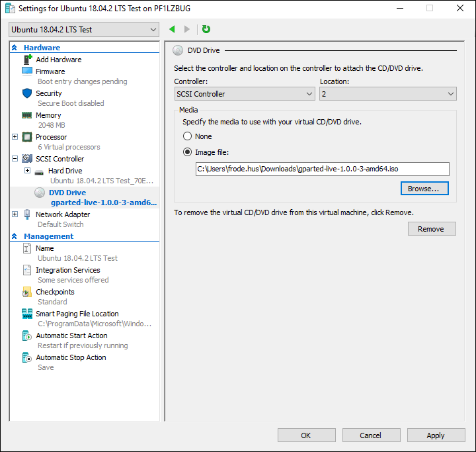This screenshot has height=452, width=476.
Task: Select the Security settings item
Action: pyautogui.click(x=48, y=93)
